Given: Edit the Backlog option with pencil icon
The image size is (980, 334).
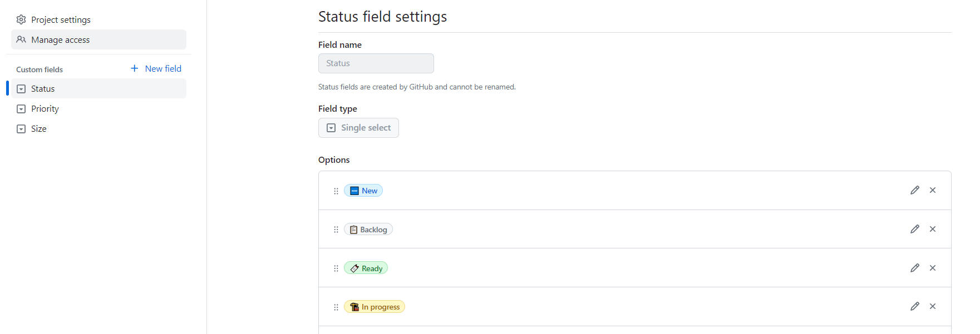Looking at the screenshot, I should [914, 229].
